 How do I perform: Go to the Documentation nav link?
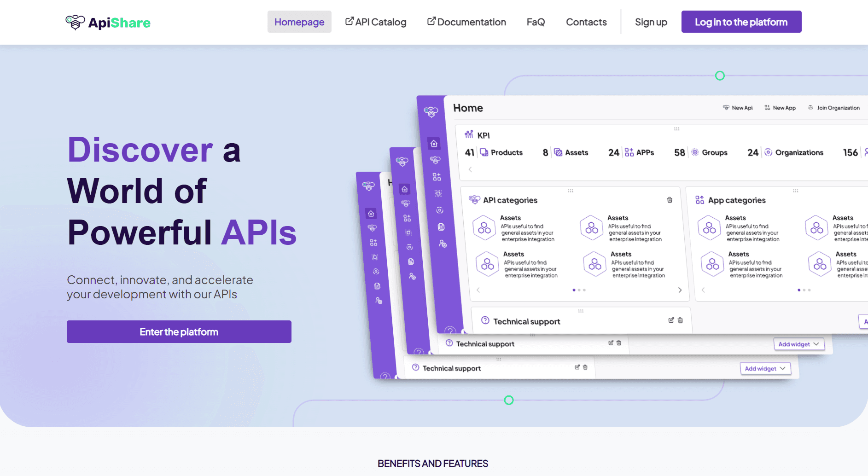click(466, 22)
